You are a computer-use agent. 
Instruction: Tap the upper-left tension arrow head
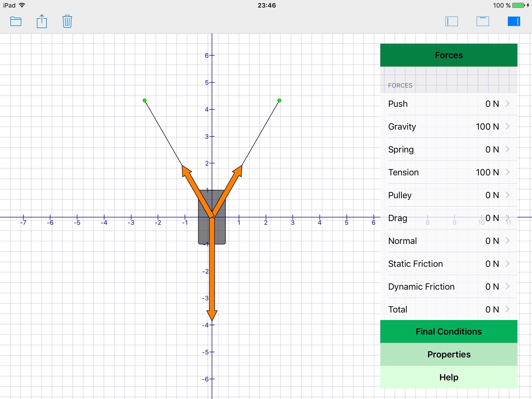(x=185, y=171)
